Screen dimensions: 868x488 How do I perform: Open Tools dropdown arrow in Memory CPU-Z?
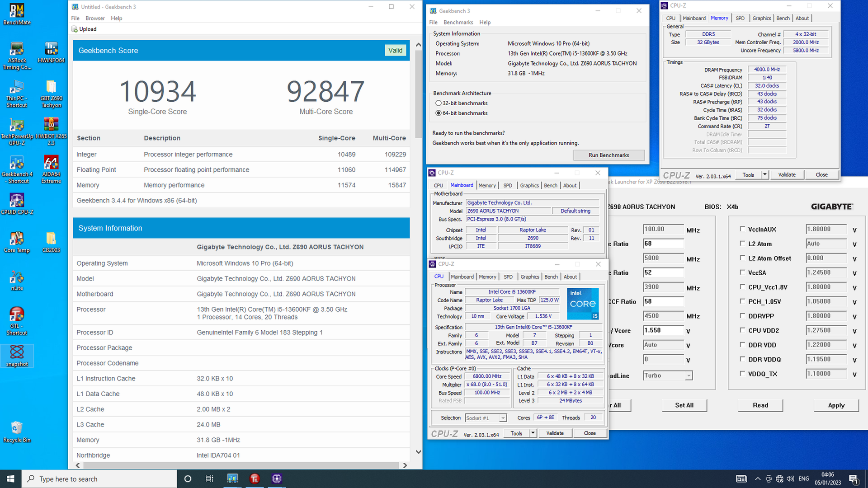pyautogui.click(x=765, y=174)
